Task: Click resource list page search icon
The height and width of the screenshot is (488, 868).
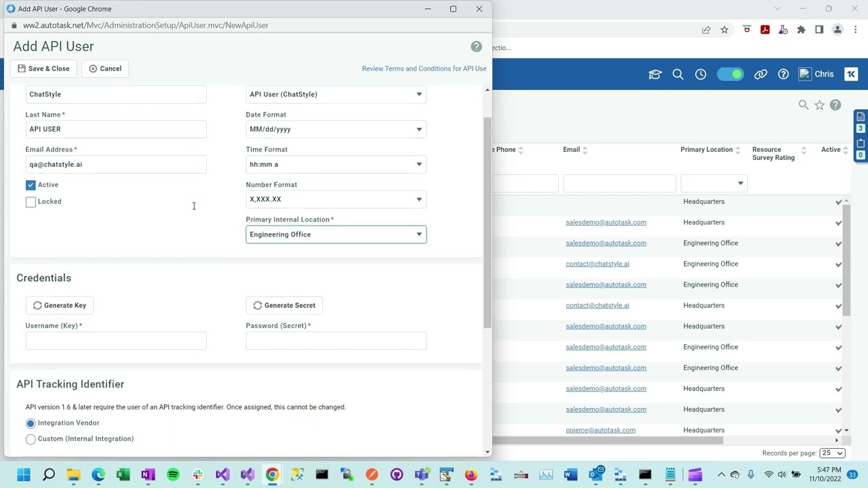Action: 804,105
